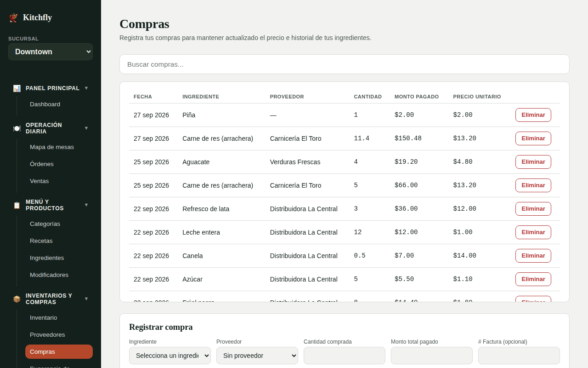Delete the 11.4 Carne de res purchase

coord(533,138)
